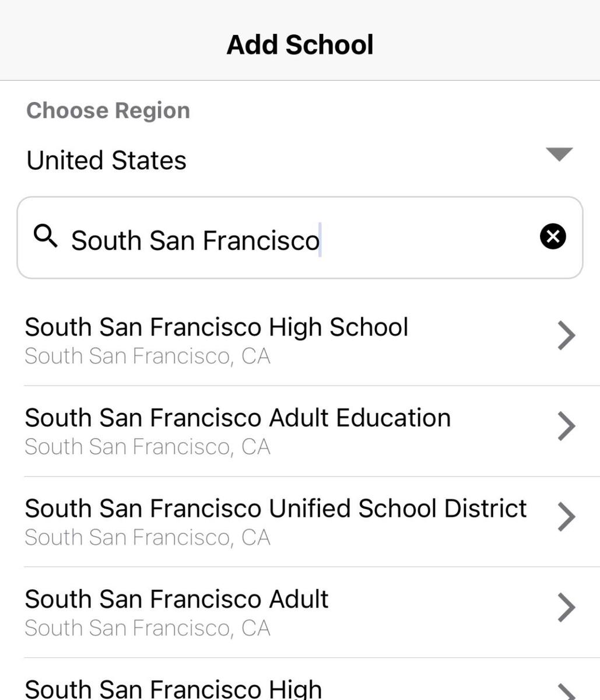
Task: Tap chevron beside Unified School District
Action: (566, 517)
